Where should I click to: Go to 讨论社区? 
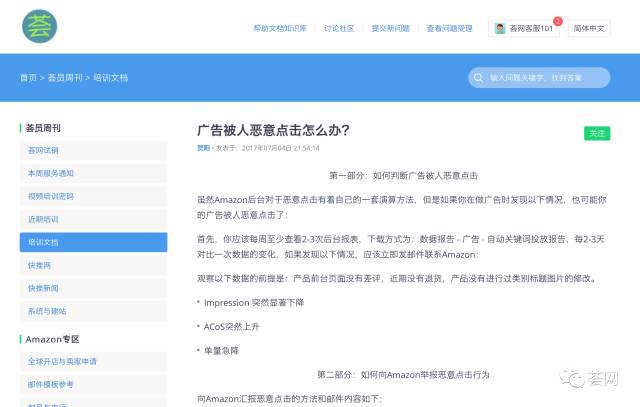339,29
